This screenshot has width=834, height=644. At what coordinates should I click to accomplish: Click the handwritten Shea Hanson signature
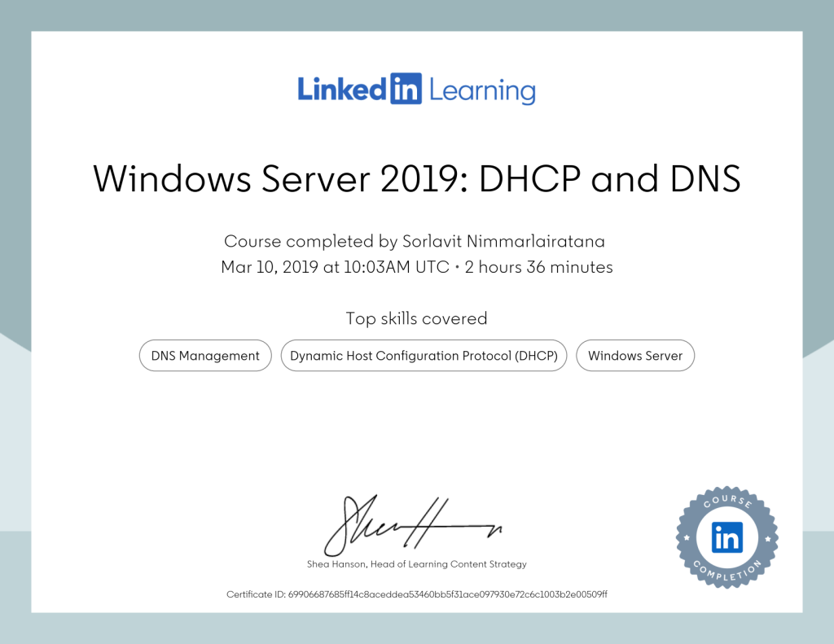point(411,524)
